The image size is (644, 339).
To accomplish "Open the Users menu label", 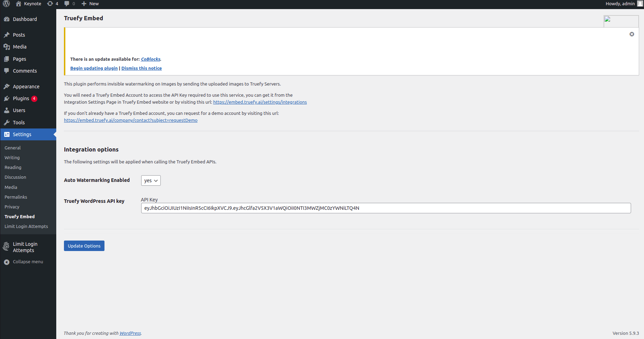I will [x=19, y=110].
